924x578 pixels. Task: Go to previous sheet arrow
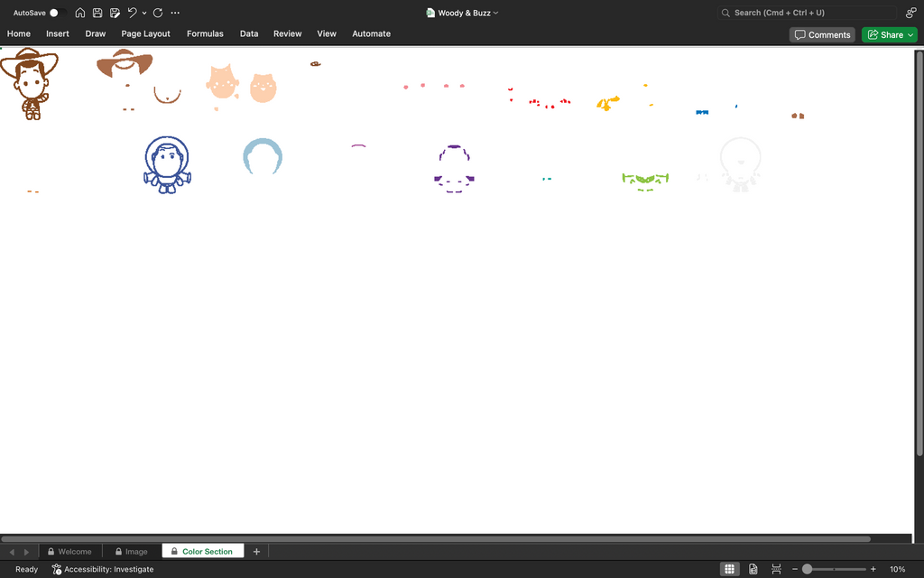click(12, 552)
